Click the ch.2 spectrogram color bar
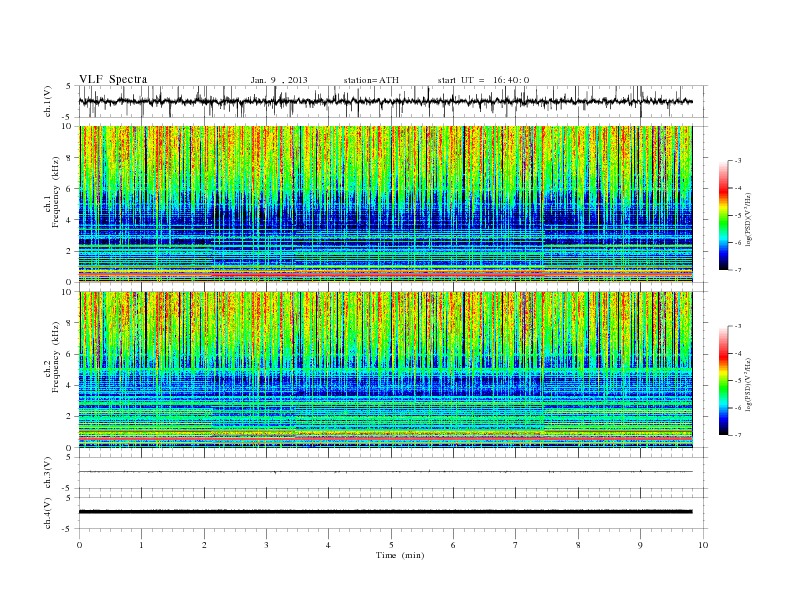This screenshot has height=612, width=792. click(x=724, y=380)
